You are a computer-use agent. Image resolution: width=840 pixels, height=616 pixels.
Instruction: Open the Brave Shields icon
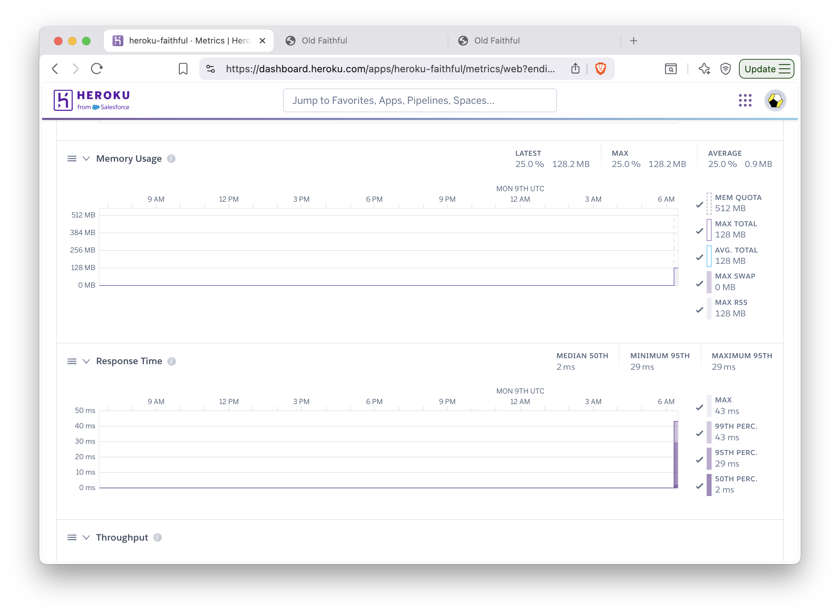[601, 69]
